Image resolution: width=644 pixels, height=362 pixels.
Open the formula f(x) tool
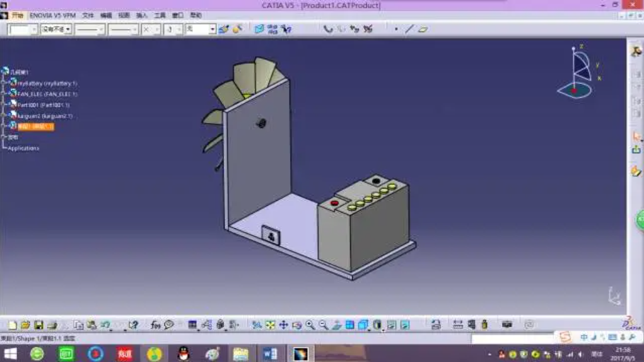pos(155,325)
